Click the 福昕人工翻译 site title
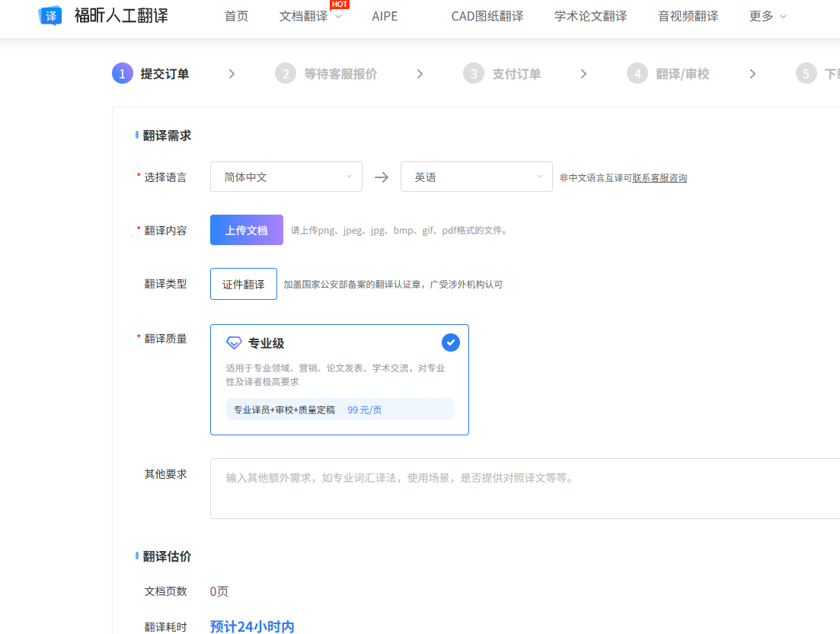Viewport: 840px width, 634px height. tap(121, 15)
